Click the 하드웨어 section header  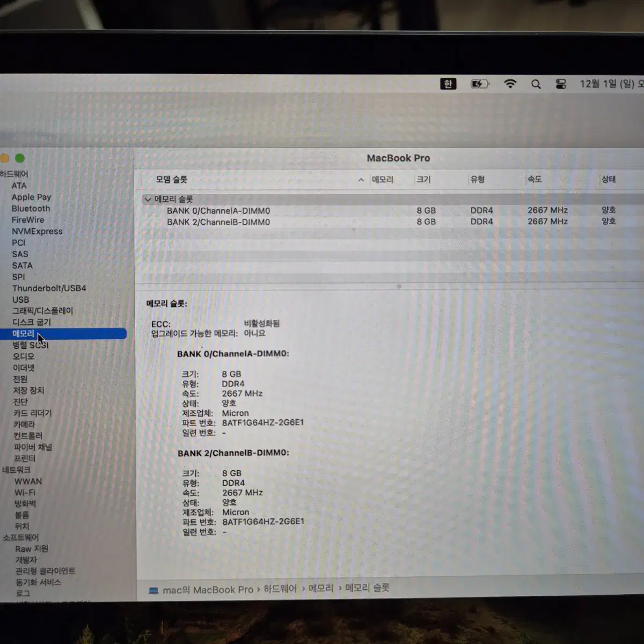(14, 174)
